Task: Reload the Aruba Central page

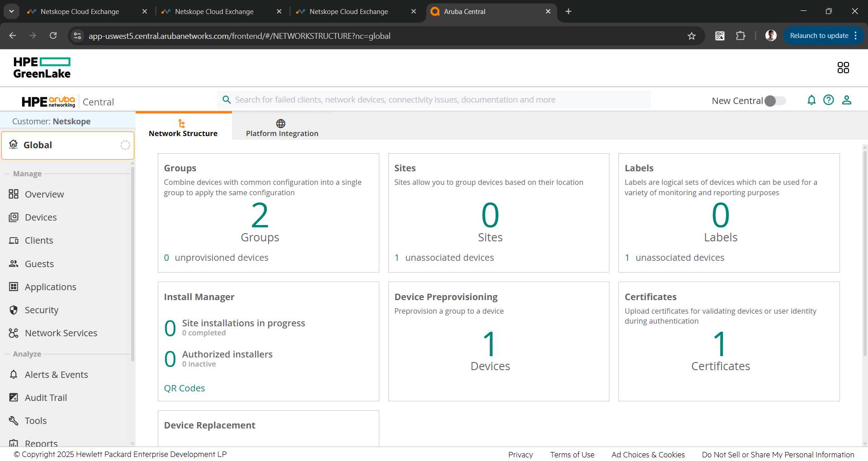Action: (x=53, y=36)
